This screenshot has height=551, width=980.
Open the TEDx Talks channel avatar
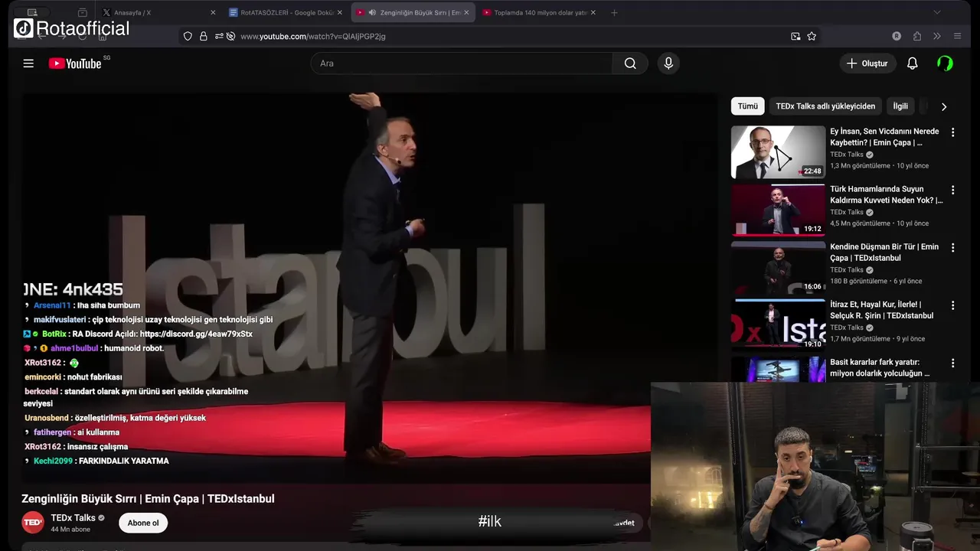coord(33,523)
